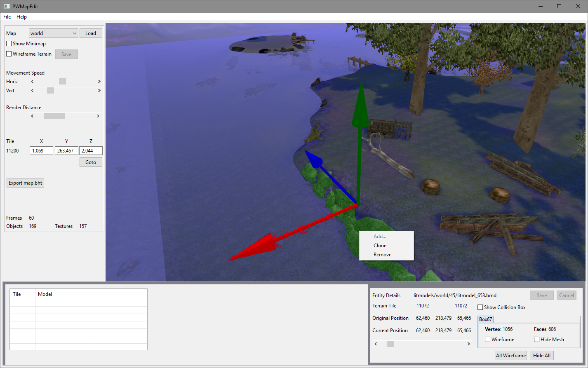This screenshot has width=588, height=368.
Task: Click Render Distance right arrow
Action: click(98, 116)
